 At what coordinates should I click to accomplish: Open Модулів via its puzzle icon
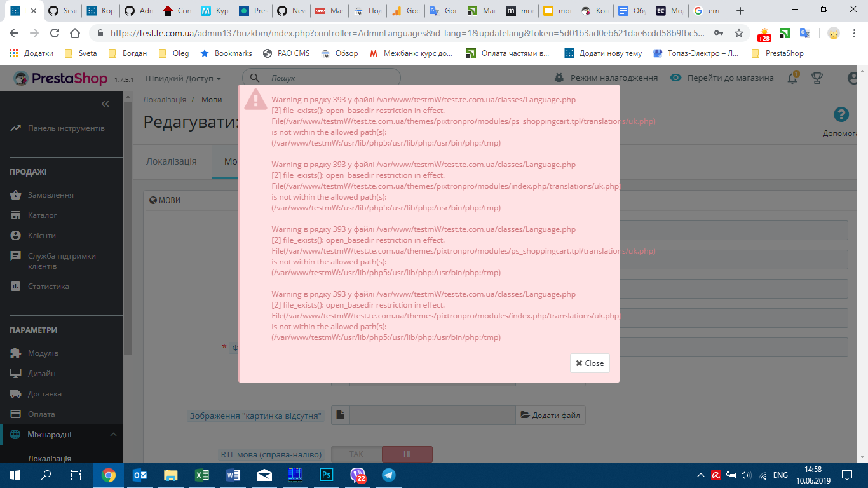(x=14, y=353)
